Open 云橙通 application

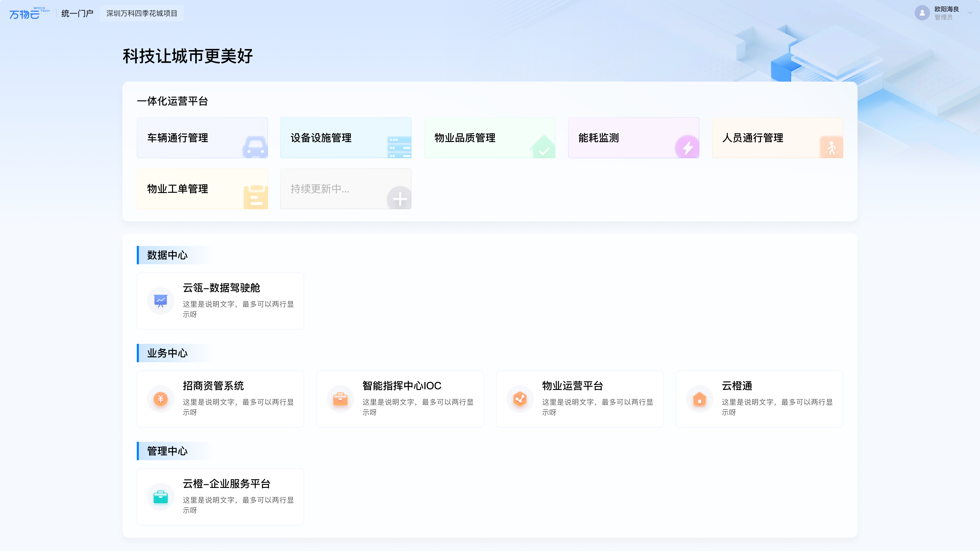point(759,399)
